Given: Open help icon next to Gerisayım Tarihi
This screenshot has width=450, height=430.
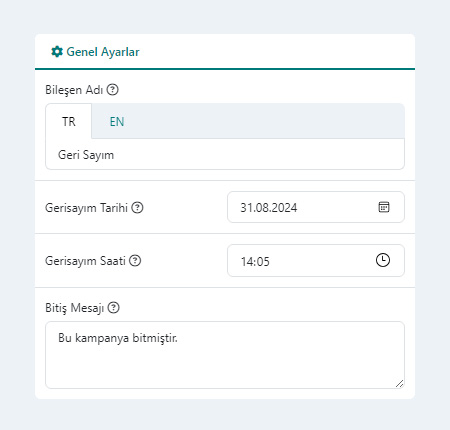Looking at the screenshot, I should pyautogui.click(x=137, y=207).
